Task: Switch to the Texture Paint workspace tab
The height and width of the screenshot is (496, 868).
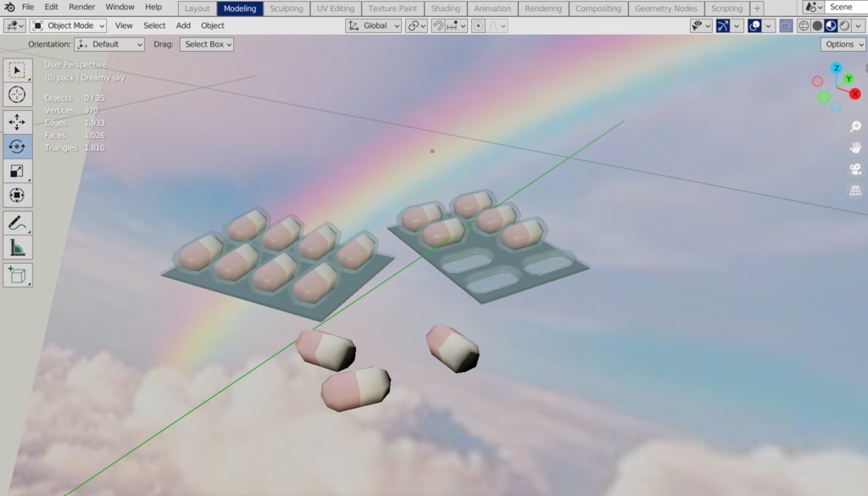Action: click(x=392, y=8)
